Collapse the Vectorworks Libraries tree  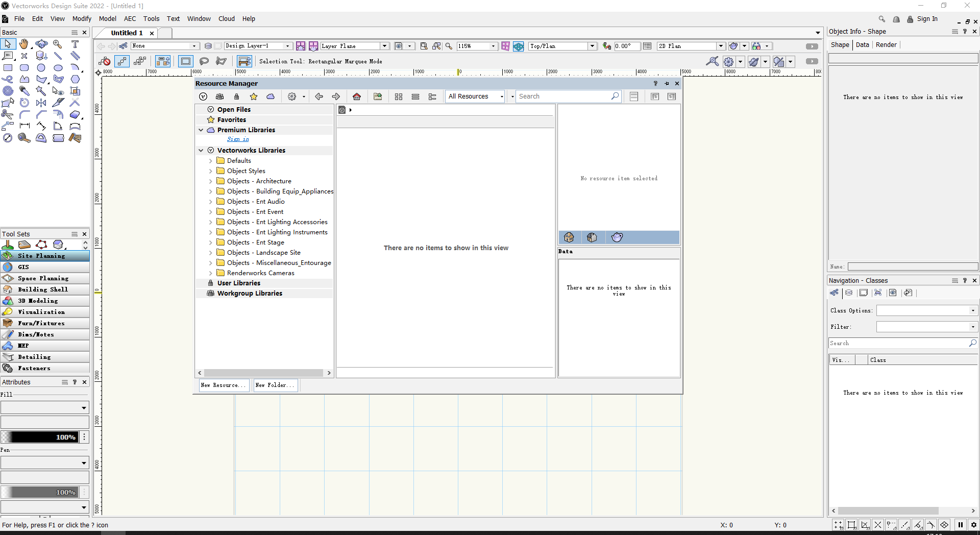click(x=201, y=151)
